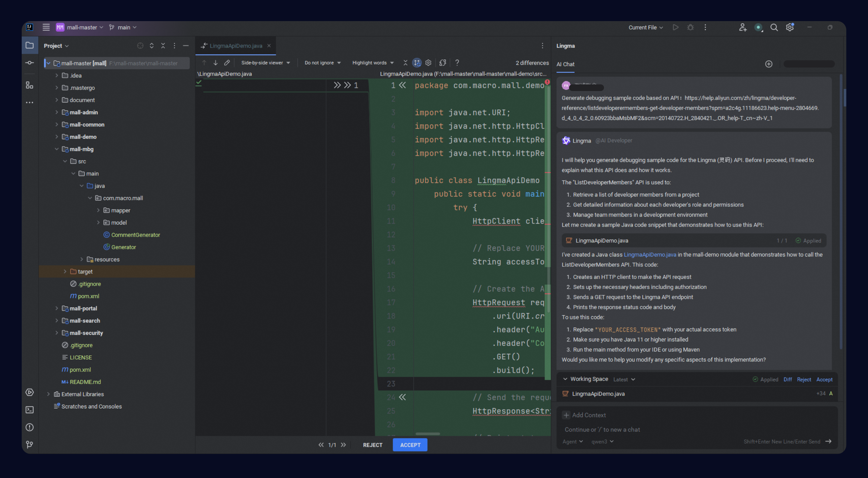This screenshot has height=478, width=868.
Task: Open the Problems tool window icon
Action: [x=30, y=427]
